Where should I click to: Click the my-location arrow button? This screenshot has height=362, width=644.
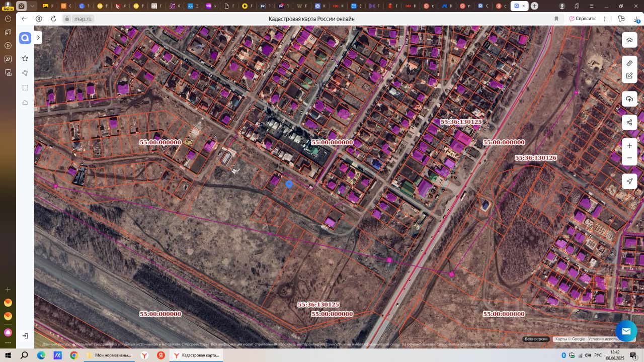629,182
